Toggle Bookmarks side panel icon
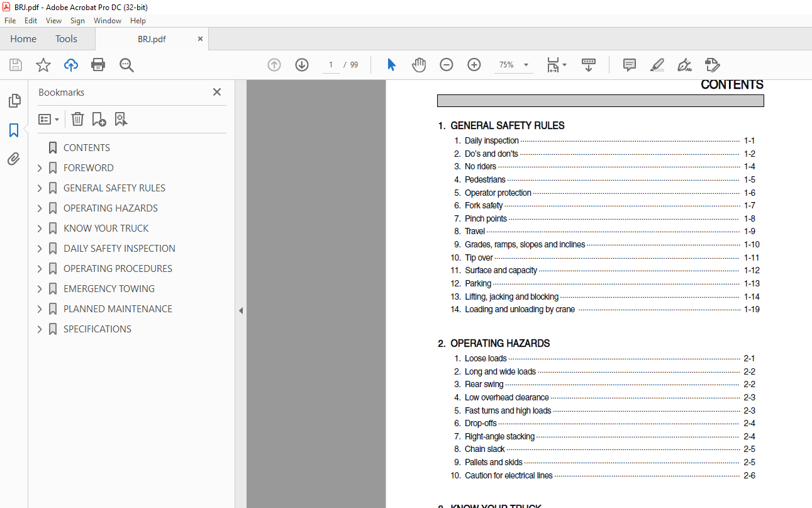 14,130
